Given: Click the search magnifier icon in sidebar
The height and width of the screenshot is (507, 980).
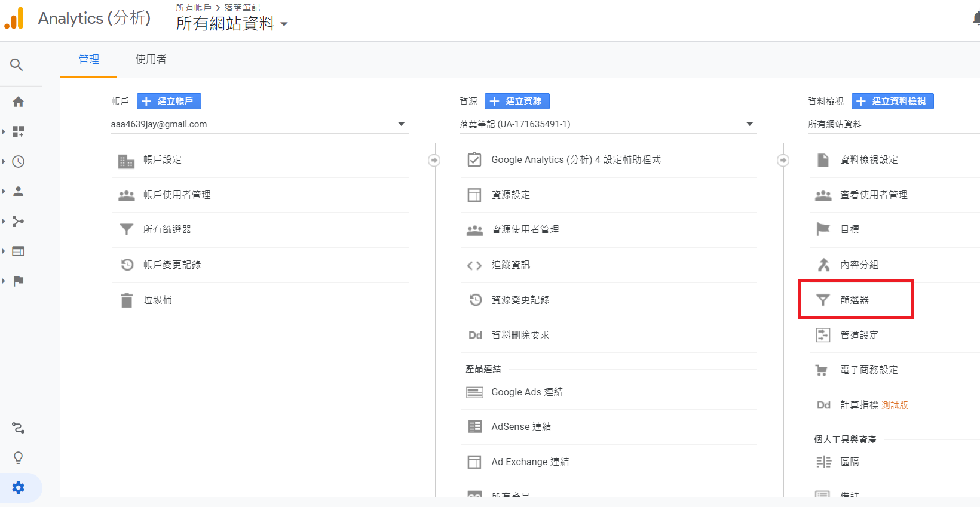Looking at the screenshot, I should coord(17,64).
